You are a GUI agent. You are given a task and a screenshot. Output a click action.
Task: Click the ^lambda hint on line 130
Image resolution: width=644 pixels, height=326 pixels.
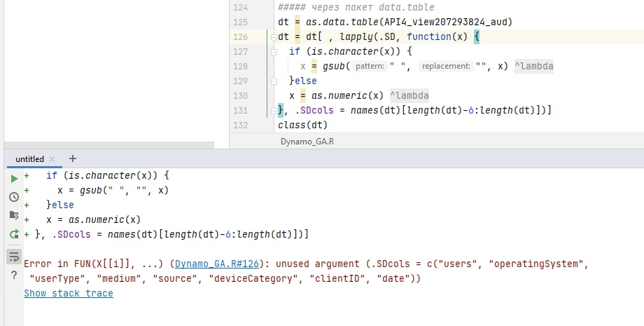click(409, 96)
